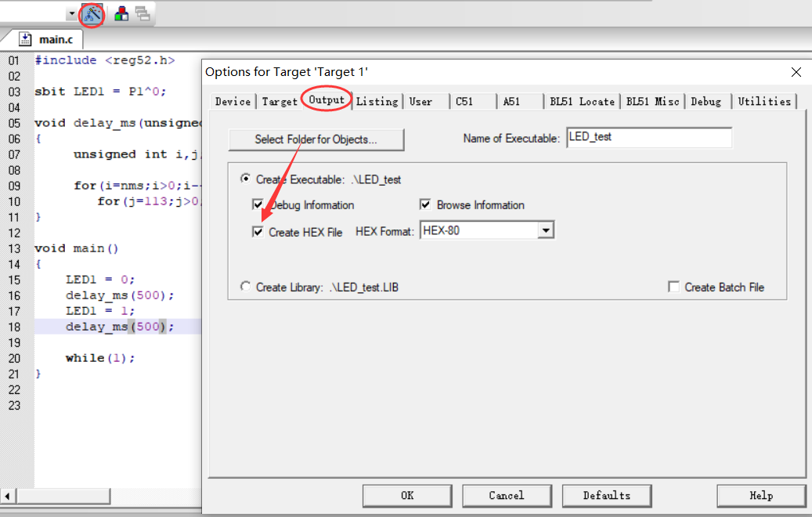Click Cancel button in options dialog

click(x=507, y=496)
